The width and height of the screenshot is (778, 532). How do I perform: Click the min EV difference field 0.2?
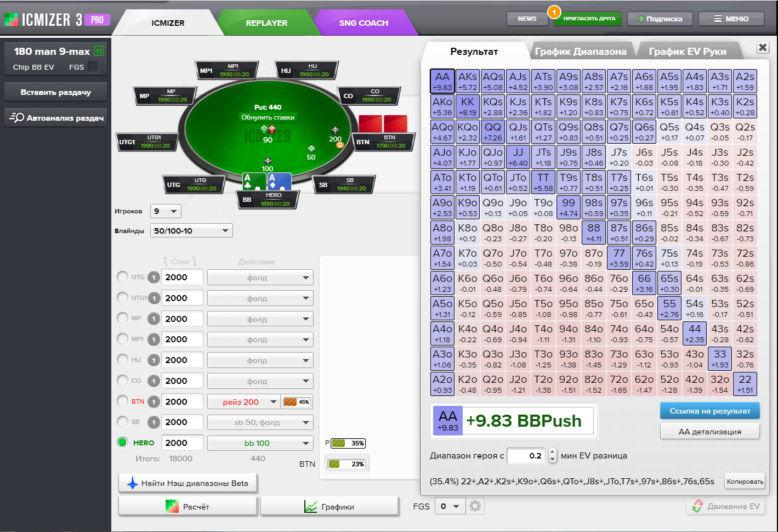coord(527,456)
